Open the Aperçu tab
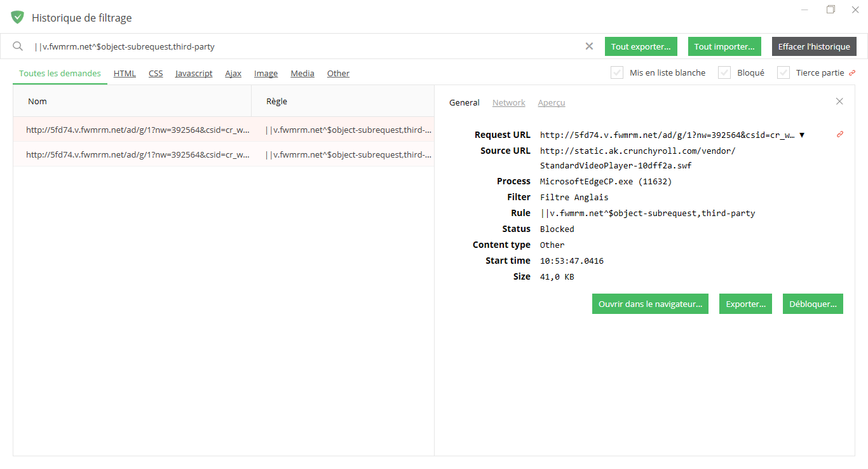Image resolution: width=868 pixels, height=469 pixels. click(551, 102)
